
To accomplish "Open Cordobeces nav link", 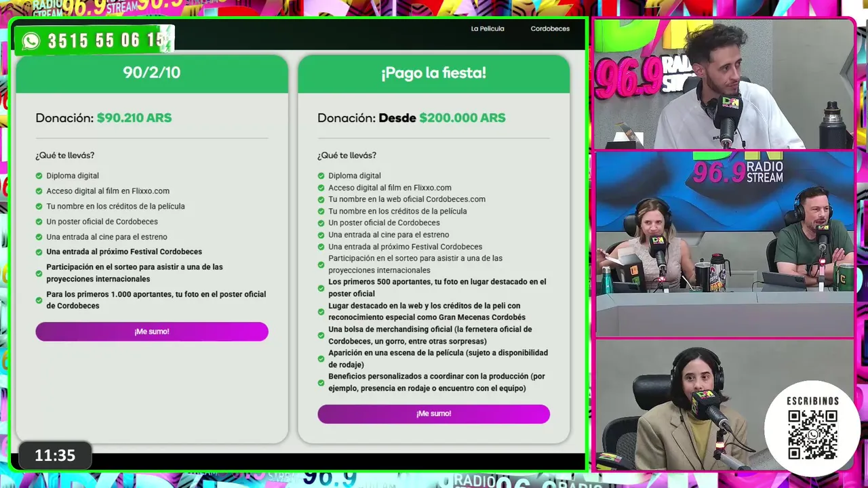I will click(x=550, y=28).
